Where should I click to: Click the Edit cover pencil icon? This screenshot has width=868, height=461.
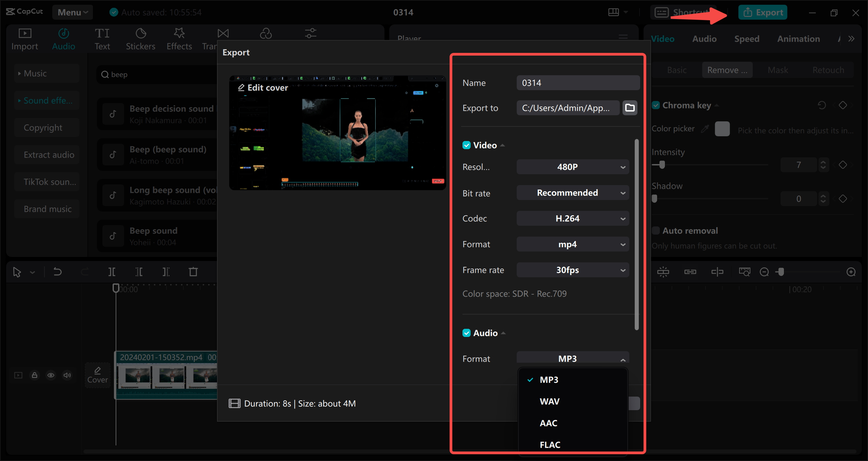pos(242,87)
